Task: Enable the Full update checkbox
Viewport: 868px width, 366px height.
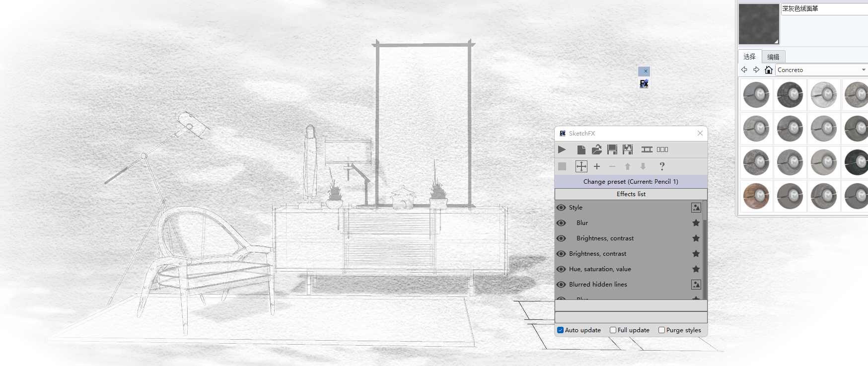Action: [613, 330]
